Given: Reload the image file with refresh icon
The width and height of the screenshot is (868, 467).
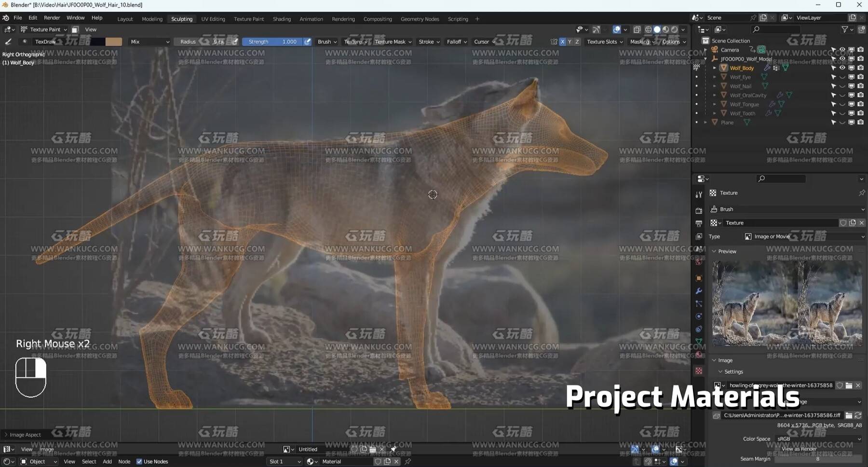Looking at the screenshot, I should 858,415.
